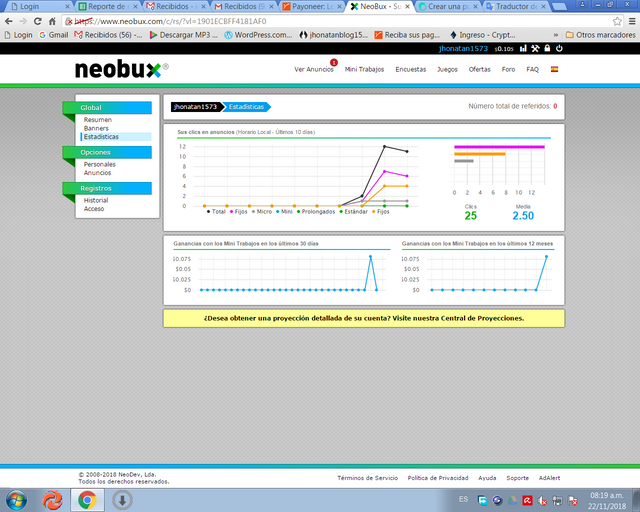
Task: Close the NeoBux browser tab
Action: pos(407,7)
